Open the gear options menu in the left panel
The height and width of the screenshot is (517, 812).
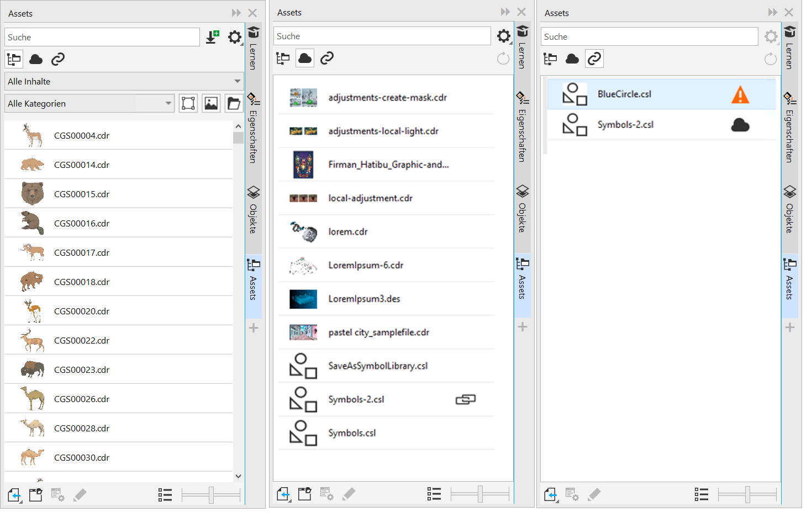tap(235, 37)
